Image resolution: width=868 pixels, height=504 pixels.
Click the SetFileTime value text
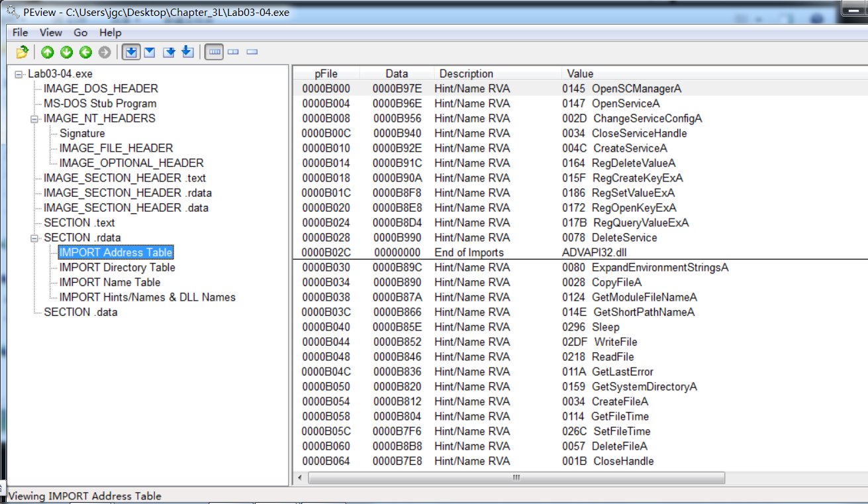point(622,431)
